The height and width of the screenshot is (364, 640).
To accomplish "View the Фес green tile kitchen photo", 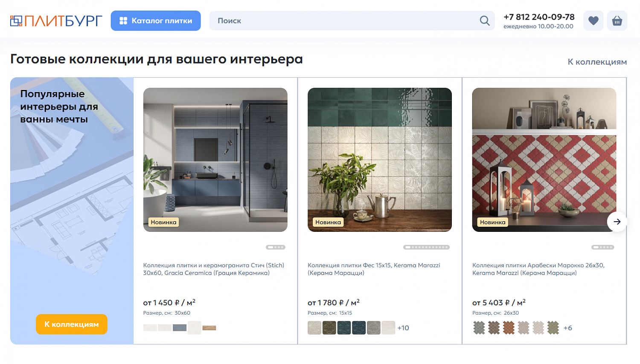I will point(380,160).
